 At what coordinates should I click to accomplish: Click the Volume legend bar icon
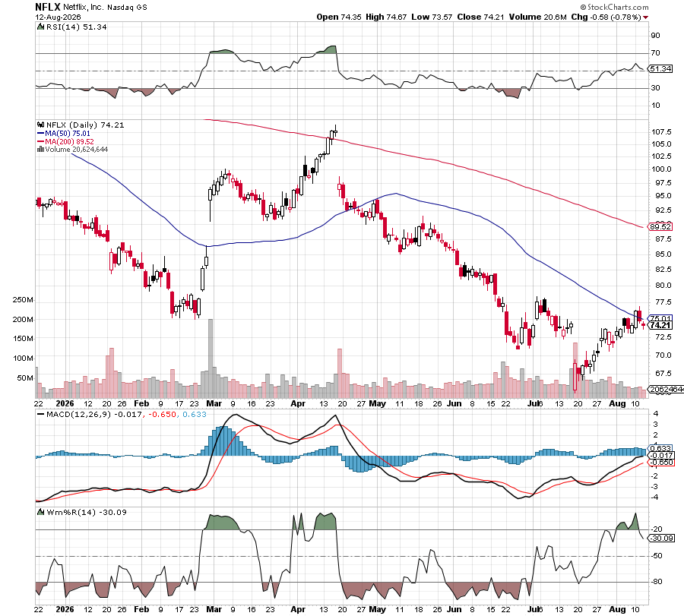tap(40, 149)
